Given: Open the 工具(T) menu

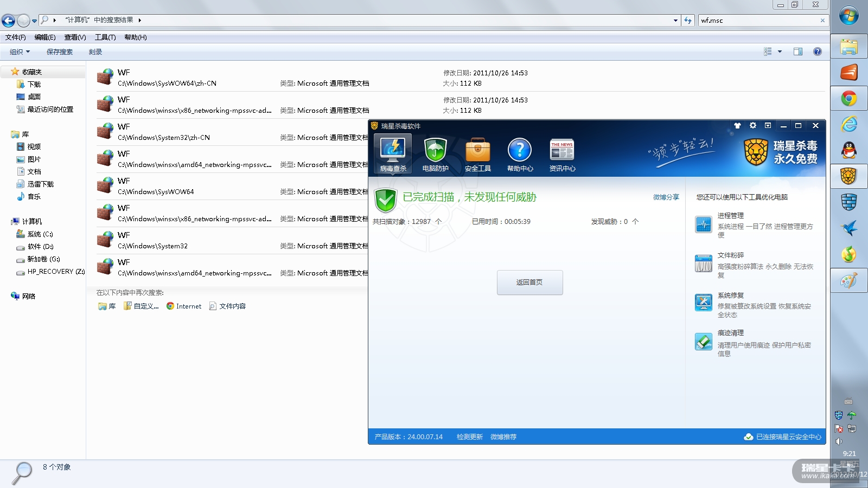Looking at the screenshot, I should coord(105,37).
